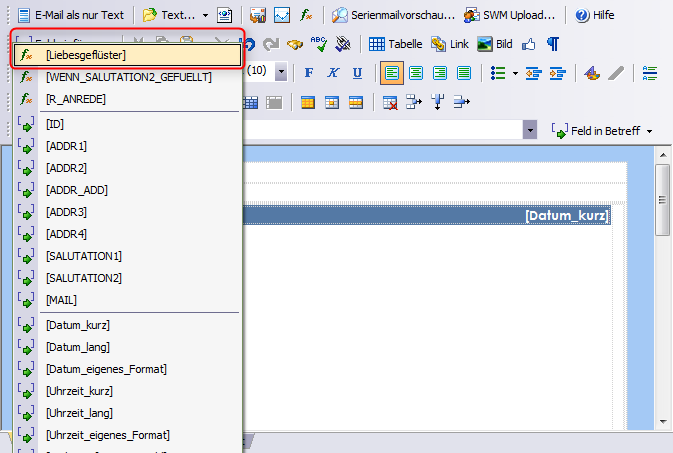Choose [R_ANREDE] from the list
Image resolution: width=673 pixels, height=453 pixels.
point(127,99)
